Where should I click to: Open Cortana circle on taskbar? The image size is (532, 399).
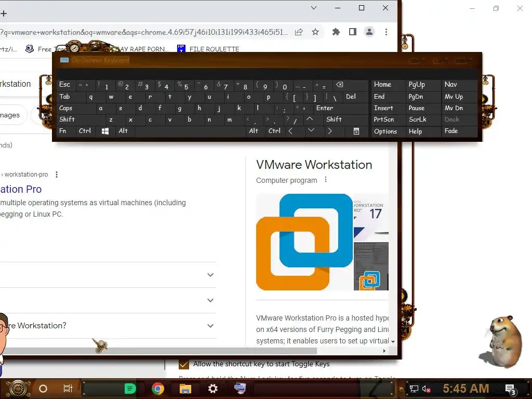[43, 389]
